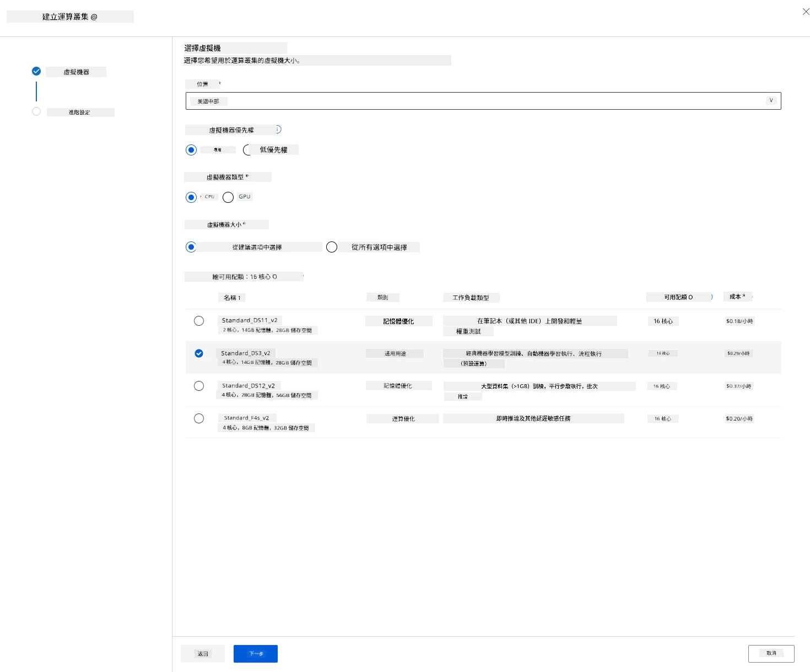
Task: Click the Standard_DS11_v2 name text
Action: click(250, 320)
